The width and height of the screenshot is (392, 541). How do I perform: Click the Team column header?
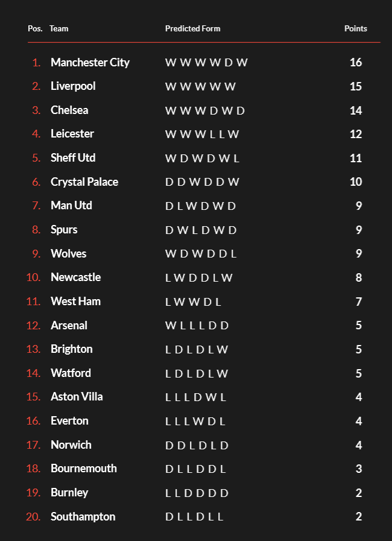tap(59, 28)
